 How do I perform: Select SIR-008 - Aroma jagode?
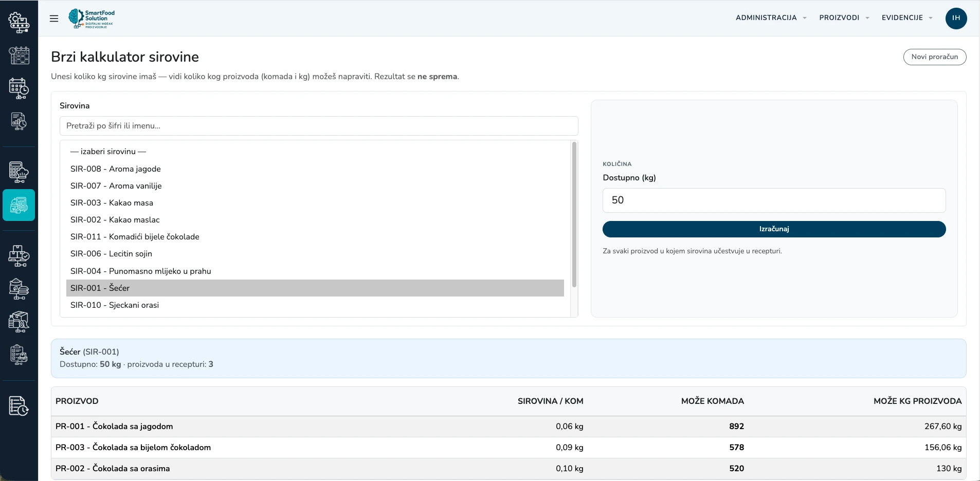[x=315, y=169]
